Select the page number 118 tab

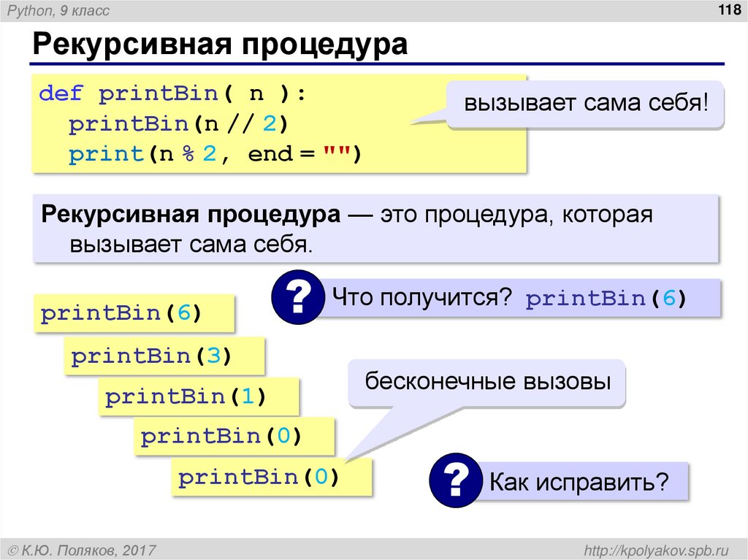pyautogui.click(x=728, y=9)
